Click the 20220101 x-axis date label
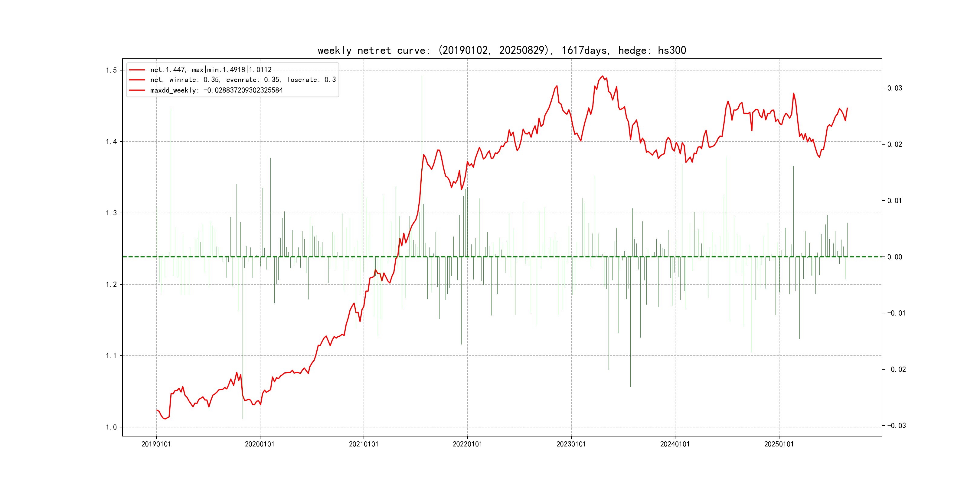Screen dimensions: 980x490 pos(467,444)
